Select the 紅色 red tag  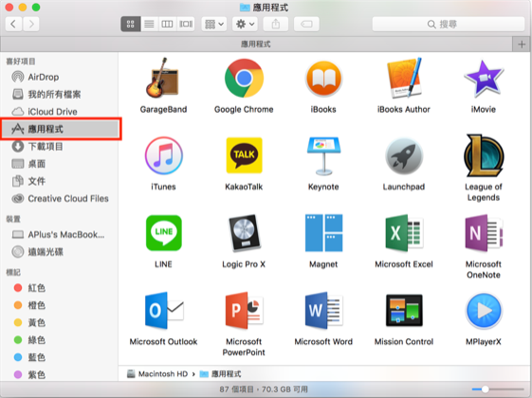60,288
